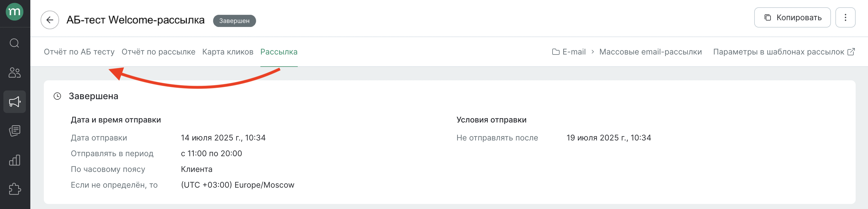
Task: Open external link for Параметры в шаблонах рассылок
Action: click(x=852, y=51)
